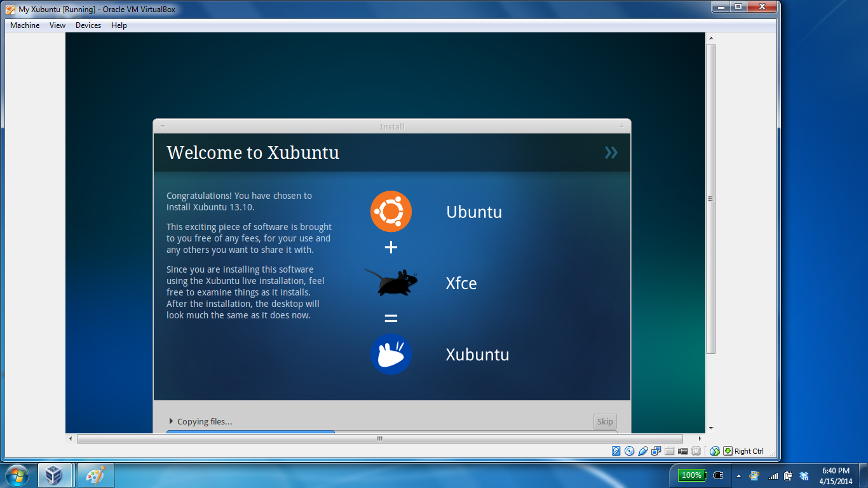The height and width of the screenshot is (488, 868).
Task: Click the host key arrow indicator icon
Action: pyautogui.click(x=728, y=451)
